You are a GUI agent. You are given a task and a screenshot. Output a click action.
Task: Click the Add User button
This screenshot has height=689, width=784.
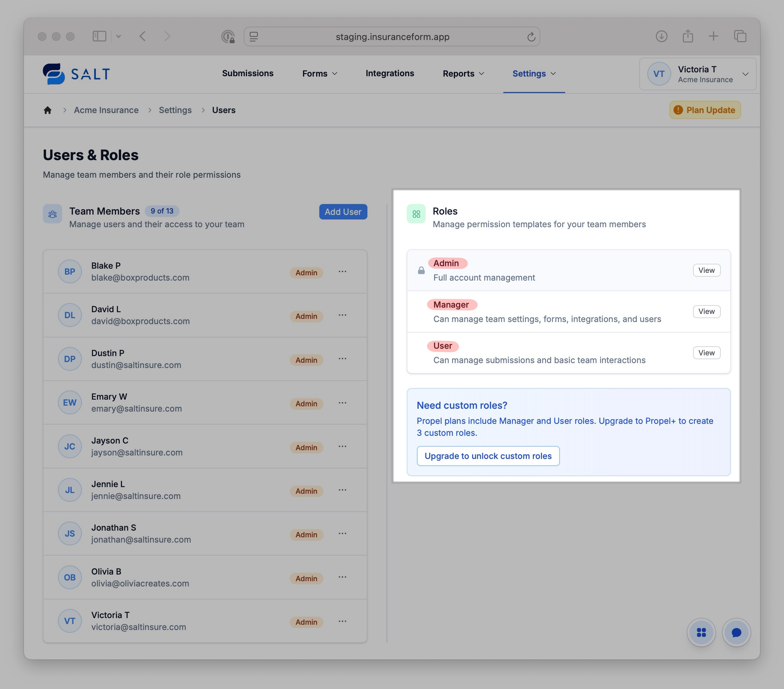tap(343, 212)
